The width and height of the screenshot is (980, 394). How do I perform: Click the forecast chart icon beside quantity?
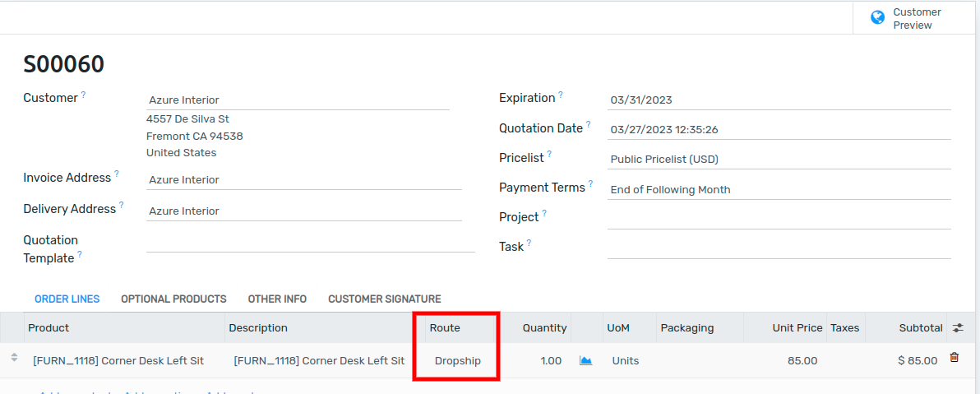[x=585, y=360]
